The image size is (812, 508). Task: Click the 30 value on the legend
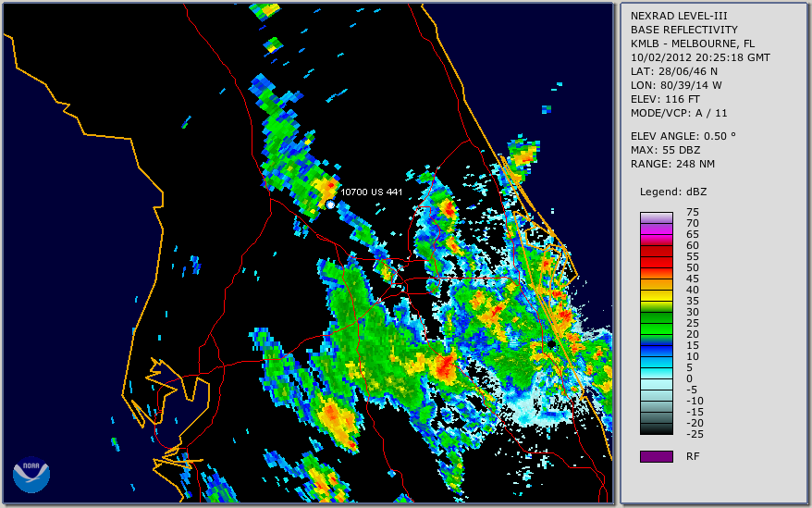click(693, 312)
